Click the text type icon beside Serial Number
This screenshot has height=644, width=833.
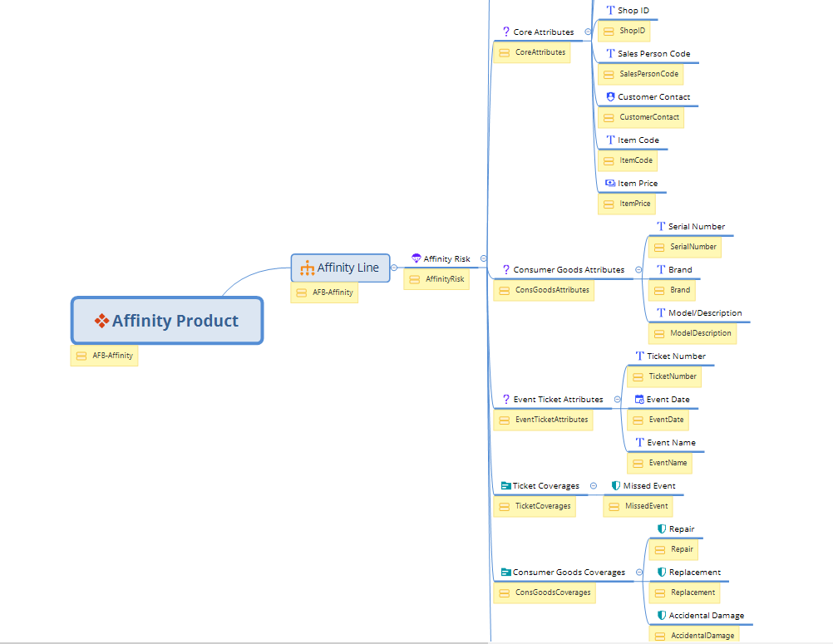661,227
